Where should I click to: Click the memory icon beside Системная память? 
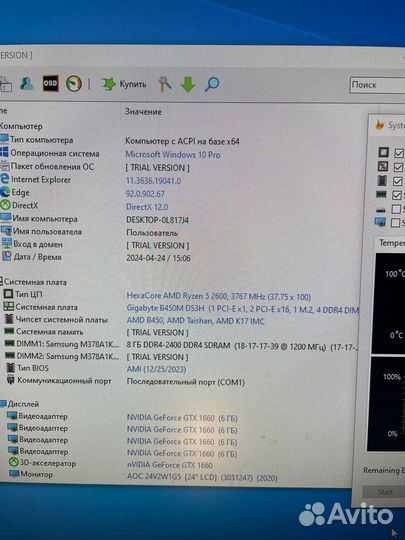coord(9,331)
